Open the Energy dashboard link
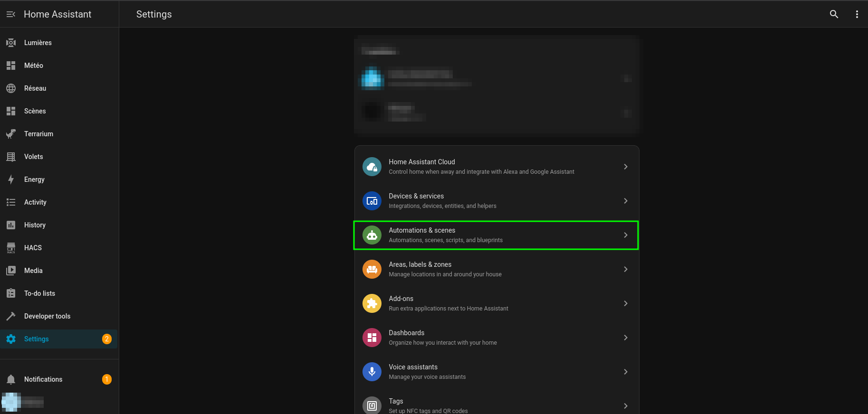 [x=34, y=179]
